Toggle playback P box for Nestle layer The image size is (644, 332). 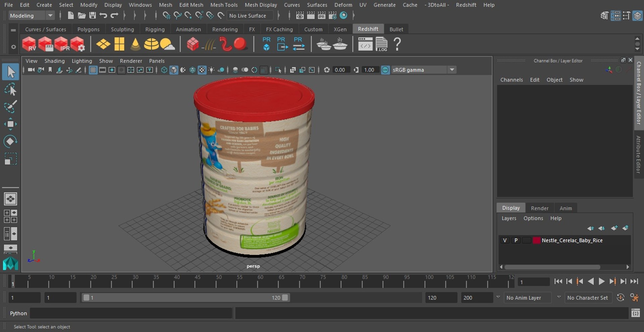516,240
